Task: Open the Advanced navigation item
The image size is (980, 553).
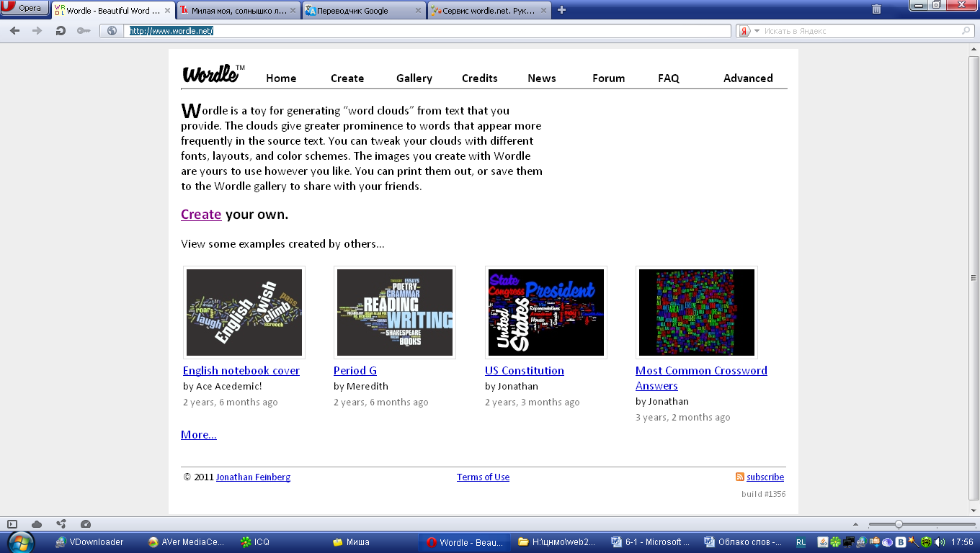Action: [x=748, y=78]
